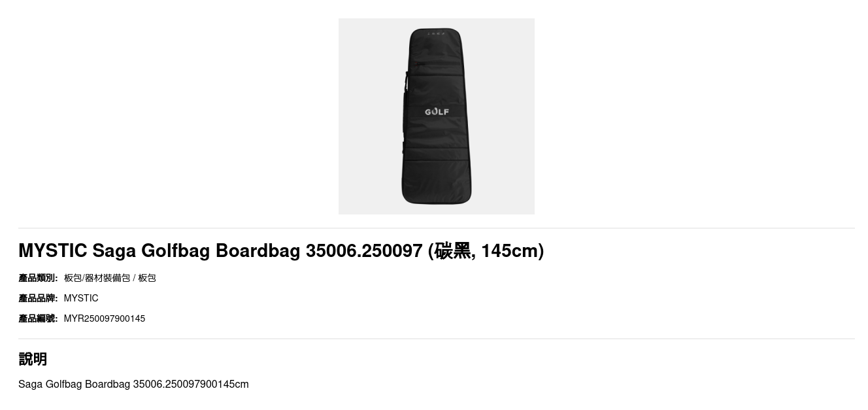This screenshot has height=410, width=868.
Task: Click the 產品類別 label
Action: click(38, 278)
